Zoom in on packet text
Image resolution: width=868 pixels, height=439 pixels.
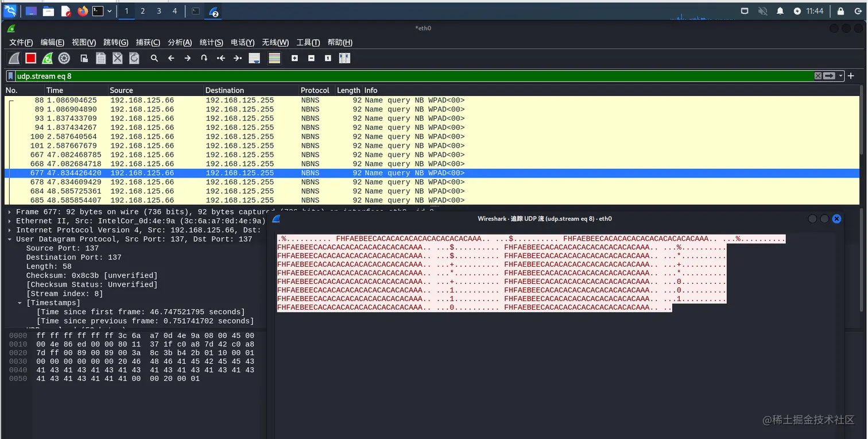pos(294,58)
